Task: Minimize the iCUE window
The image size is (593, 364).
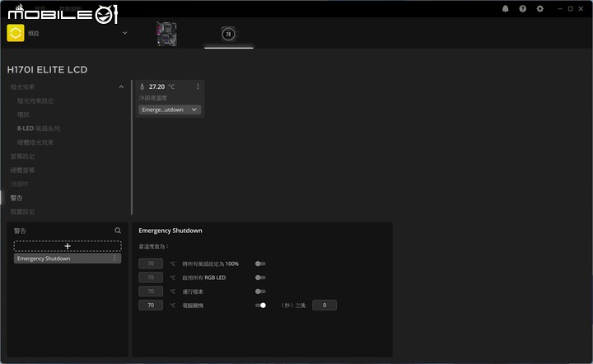Action: (x=560, y=9)
